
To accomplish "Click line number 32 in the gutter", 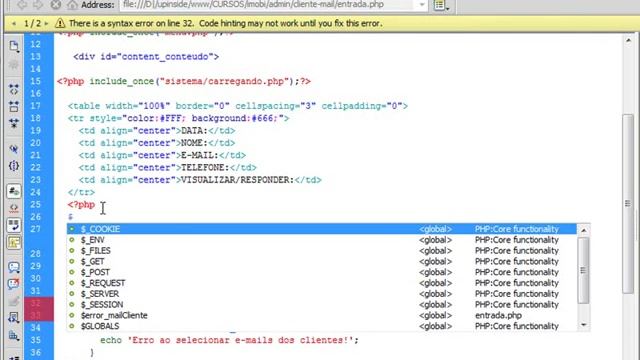I will (x=36, y=303).
